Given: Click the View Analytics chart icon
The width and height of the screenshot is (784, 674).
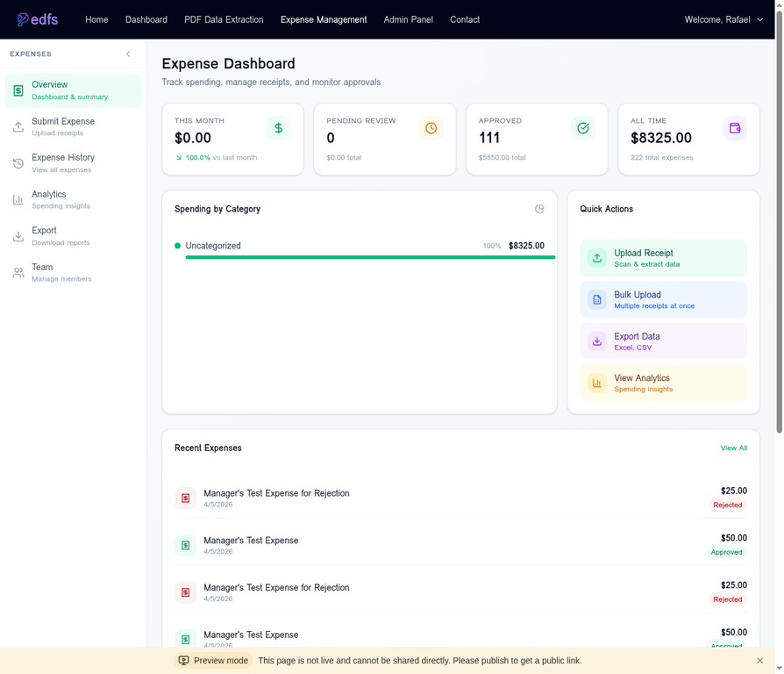Looking at the screenshot, I should (x=597, y=383).
